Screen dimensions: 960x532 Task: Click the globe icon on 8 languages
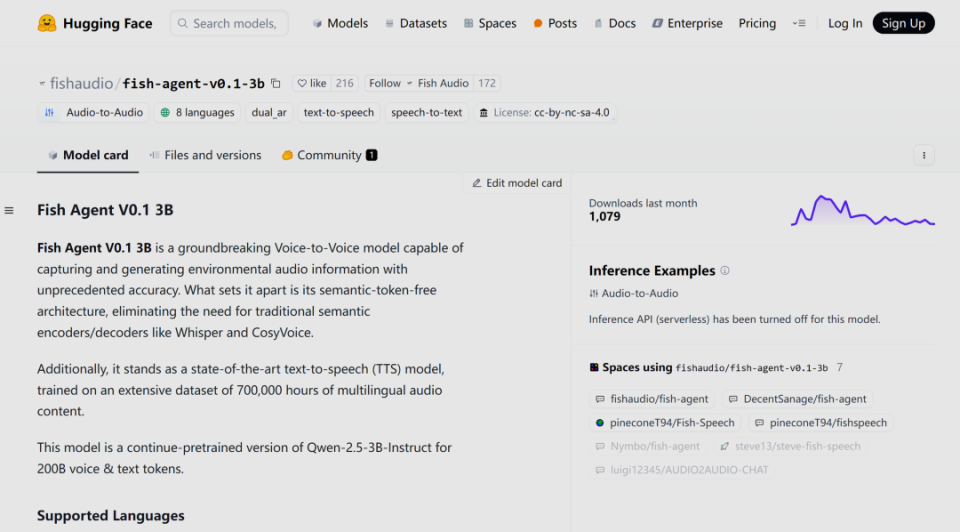(x=165, y=113)
